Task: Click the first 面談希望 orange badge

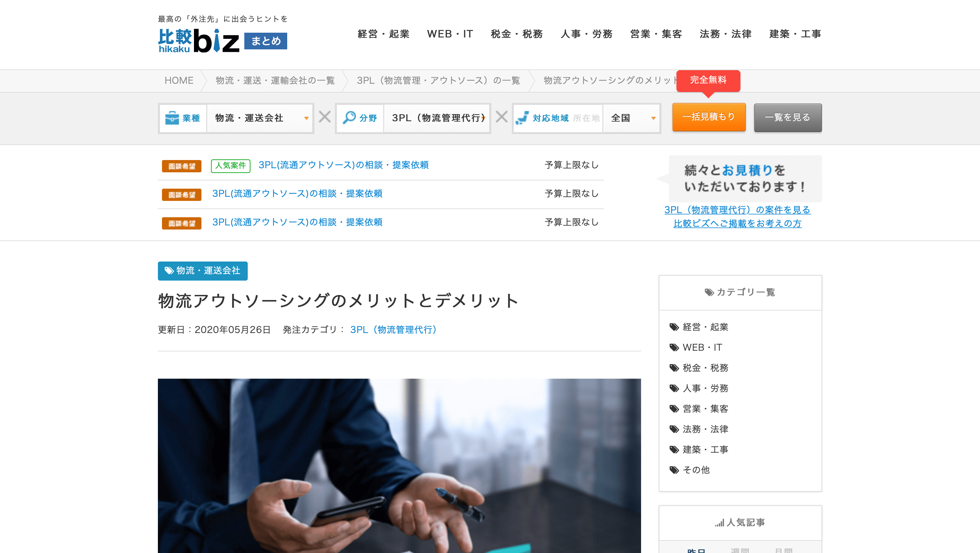Action: click(181, 166)
